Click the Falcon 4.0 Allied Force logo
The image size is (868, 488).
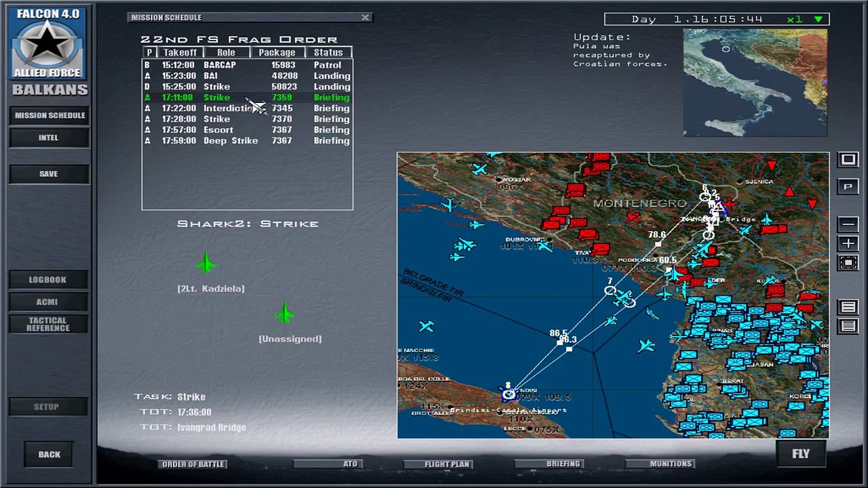click(x=47, y=43)
